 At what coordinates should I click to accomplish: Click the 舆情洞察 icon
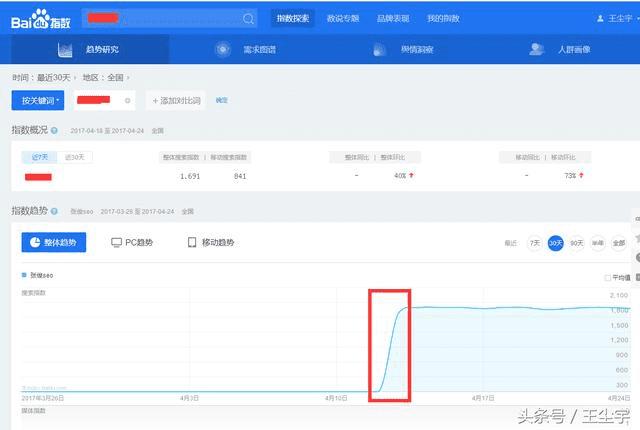pyautogui.click(x=380, y=50)
